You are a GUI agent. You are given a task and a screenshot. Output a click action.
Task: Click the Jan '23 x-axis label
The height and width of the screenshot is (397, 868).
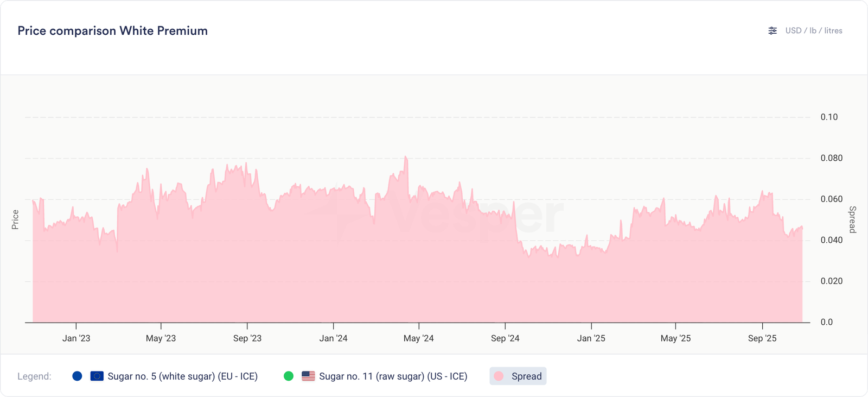[x=76, y=338]
